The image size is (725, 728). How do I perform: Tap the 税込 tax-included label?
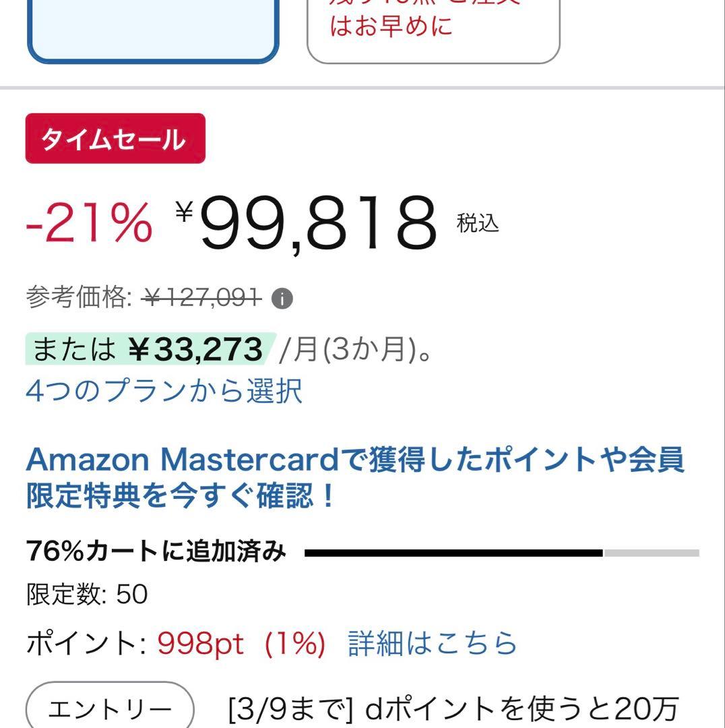478,223
